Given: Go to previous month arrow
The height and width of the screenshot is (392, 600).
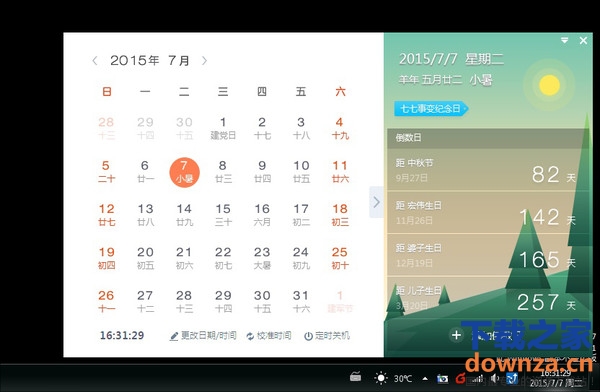Looking at the screenshot, I should [x=95, y=60].
